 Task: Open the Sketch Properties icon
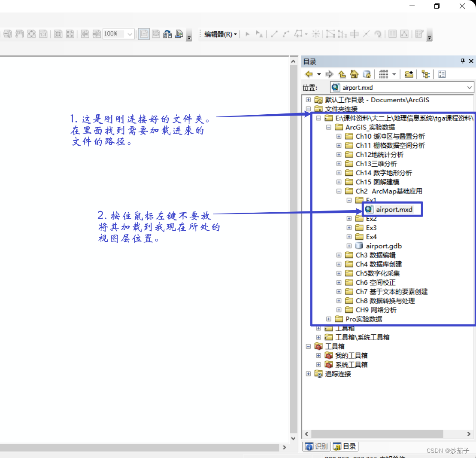(404, 34)
